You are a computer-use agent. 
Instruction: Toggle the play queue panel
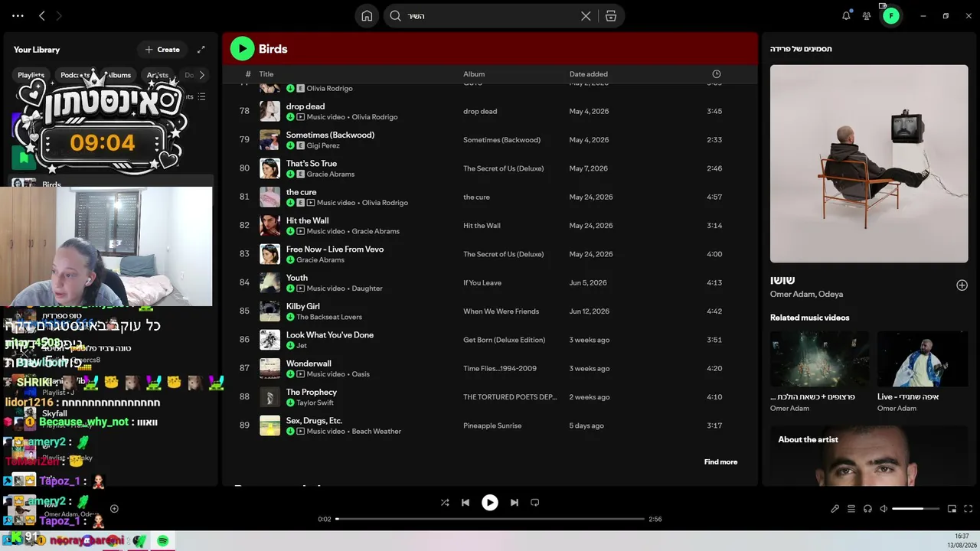(851, 509)
